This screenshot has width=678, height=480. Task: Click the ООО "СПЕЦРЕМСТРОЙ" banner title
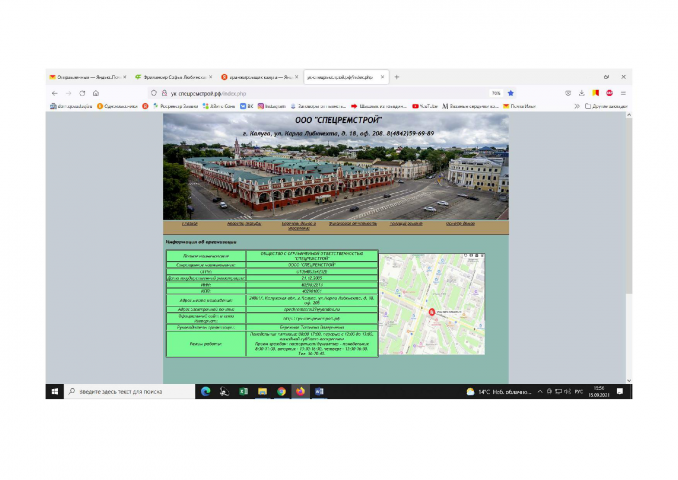338,120
